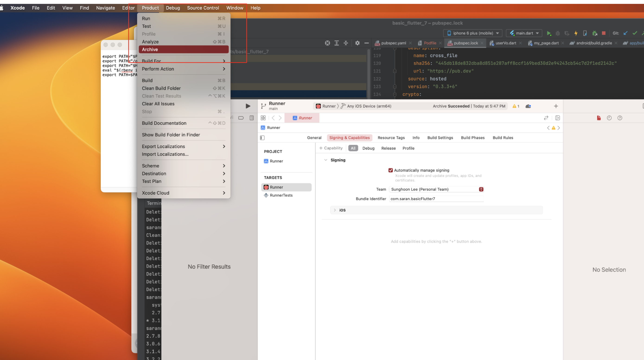Click the Xcode Run play button
The height and width of the screenshot is (360, 644).
(x=248, y=106)
